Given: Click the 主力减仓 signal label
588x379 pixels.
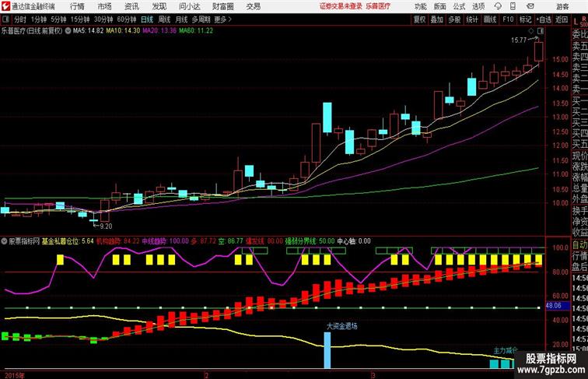Looking at the screenshot, I should coord(505,351).
